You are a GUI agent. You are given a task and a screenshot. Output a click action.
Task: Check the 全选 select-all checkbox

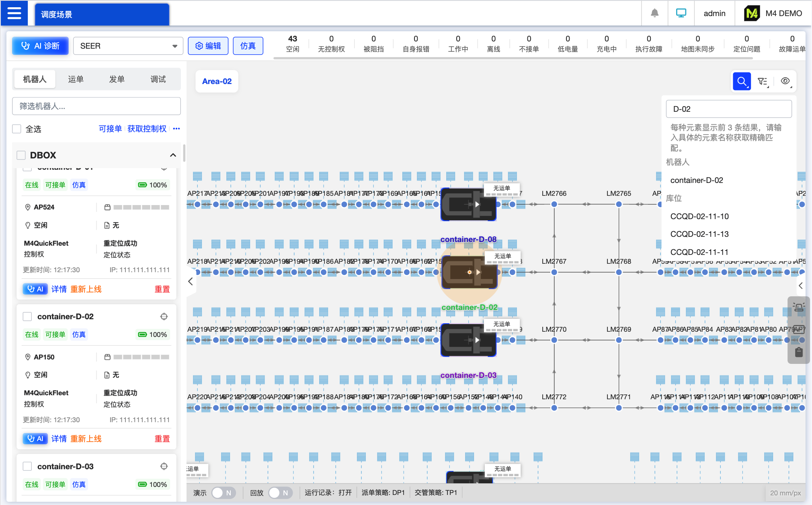[x=17, y=129]
